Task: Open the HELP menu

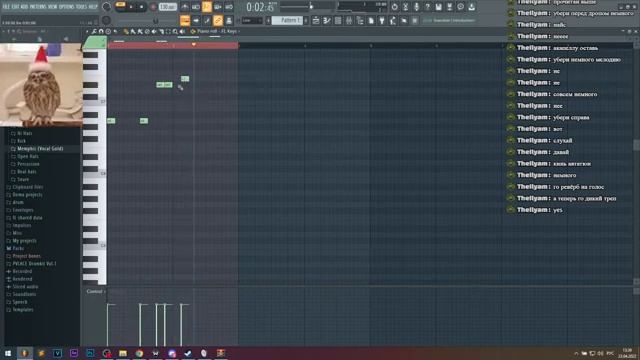Action: [x=93, y=7]
